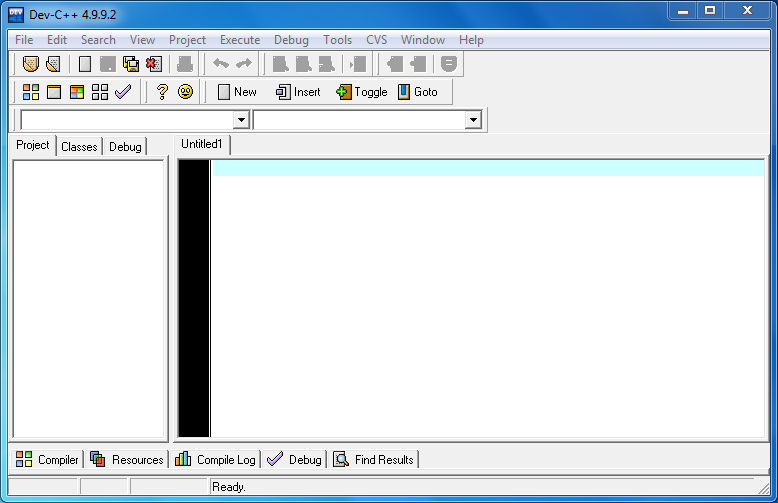
Task: Open the Help menu
Action: [471, 40]
